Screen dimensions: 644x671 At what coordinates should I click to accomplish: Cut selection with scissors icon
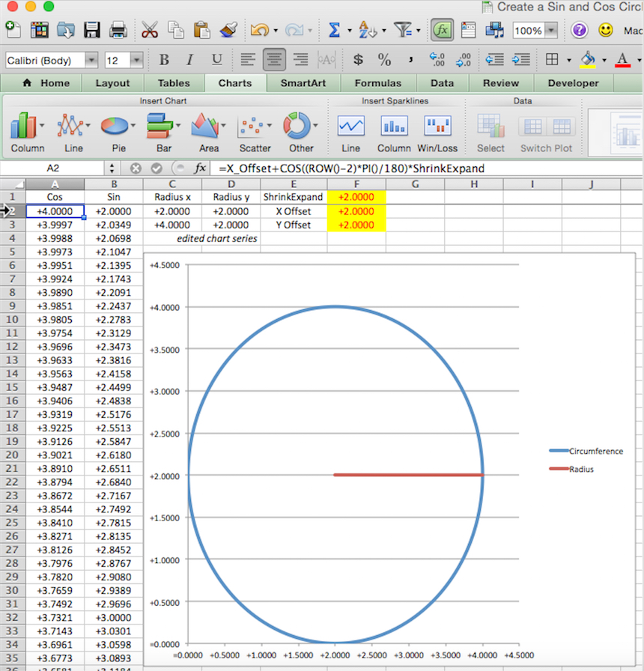click(149, 31)
